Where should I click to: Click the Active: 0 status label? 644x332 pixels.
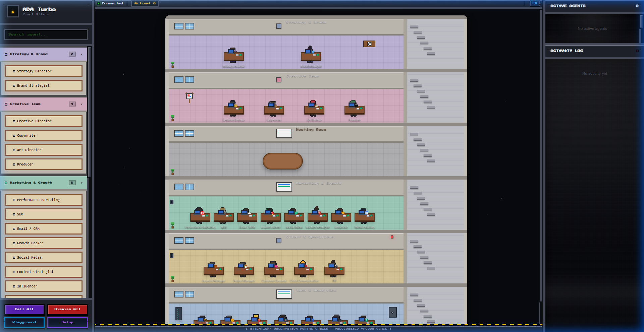tap(145, 3)
